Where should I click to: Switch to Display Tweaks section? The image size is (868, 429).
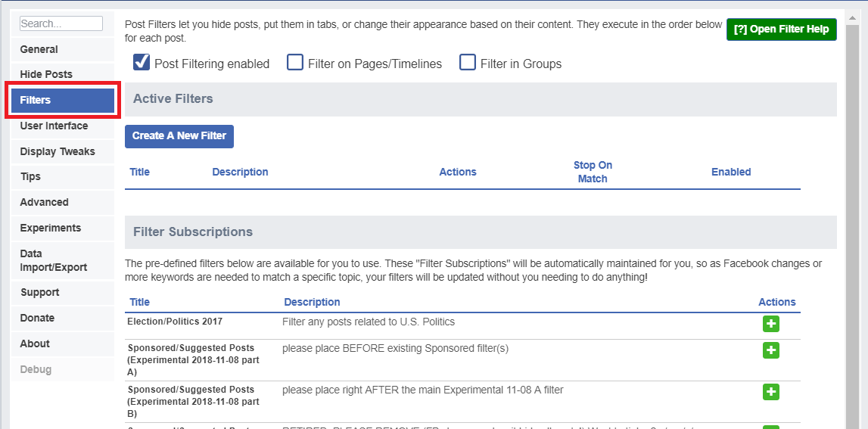tap(58, 151)
